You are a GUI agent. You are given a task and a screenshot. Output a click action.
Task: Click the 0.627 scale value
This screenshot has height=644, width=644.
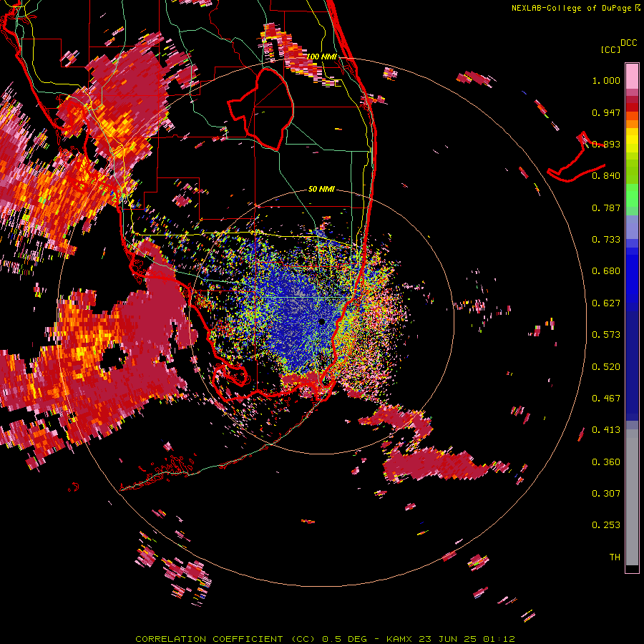click(606, 303)
